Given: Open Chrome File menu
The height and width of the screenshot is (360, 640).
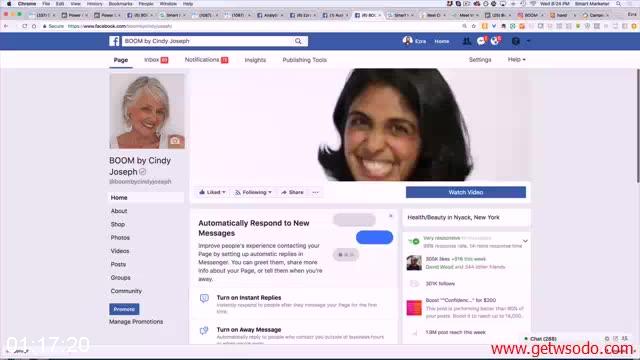Looking at the screenshot, I should (x=46, y=4).
